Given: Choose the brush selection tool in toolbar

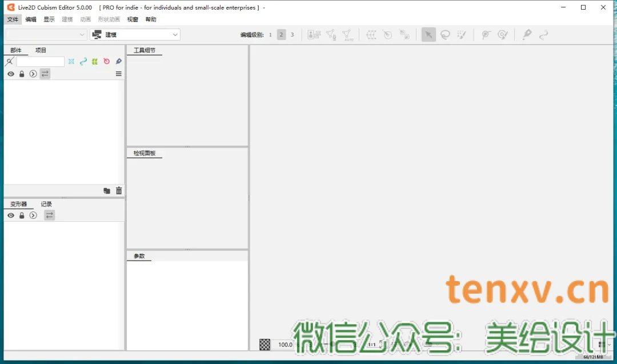Looking at the screenshot, I should point(462,35).
